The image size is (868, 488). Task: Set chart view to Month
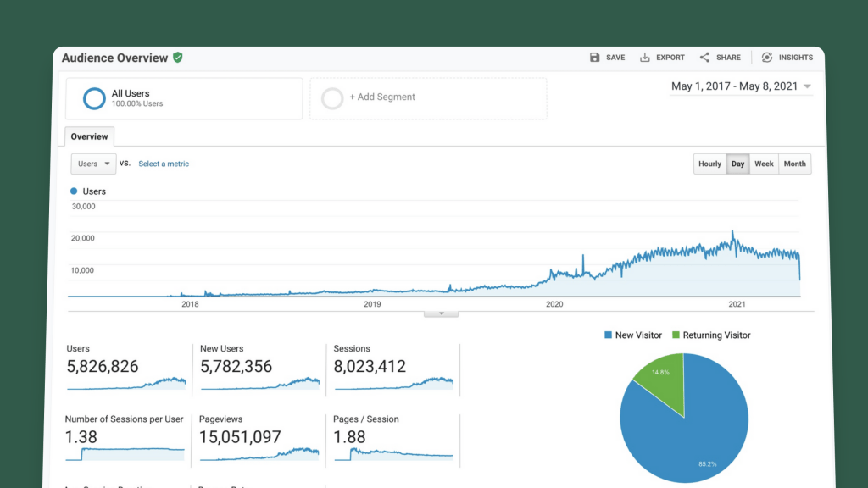795,164
